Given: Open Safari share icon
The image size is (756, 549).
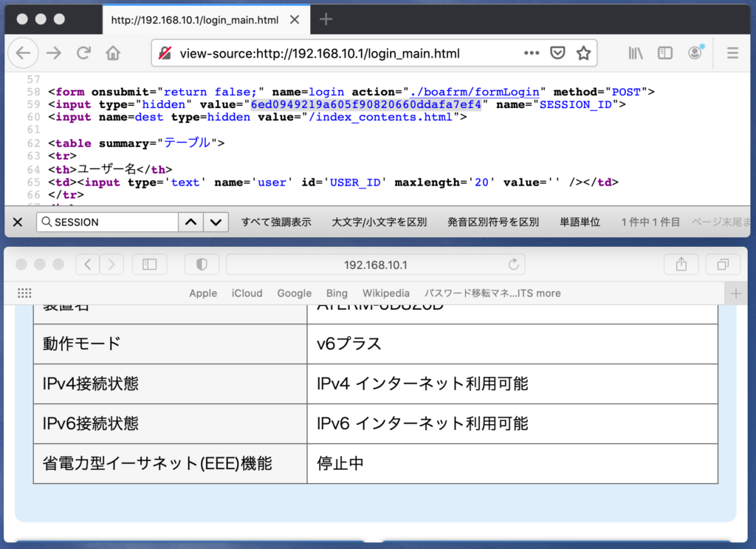Looking at the screenshot, I should [x=681, y=265].
